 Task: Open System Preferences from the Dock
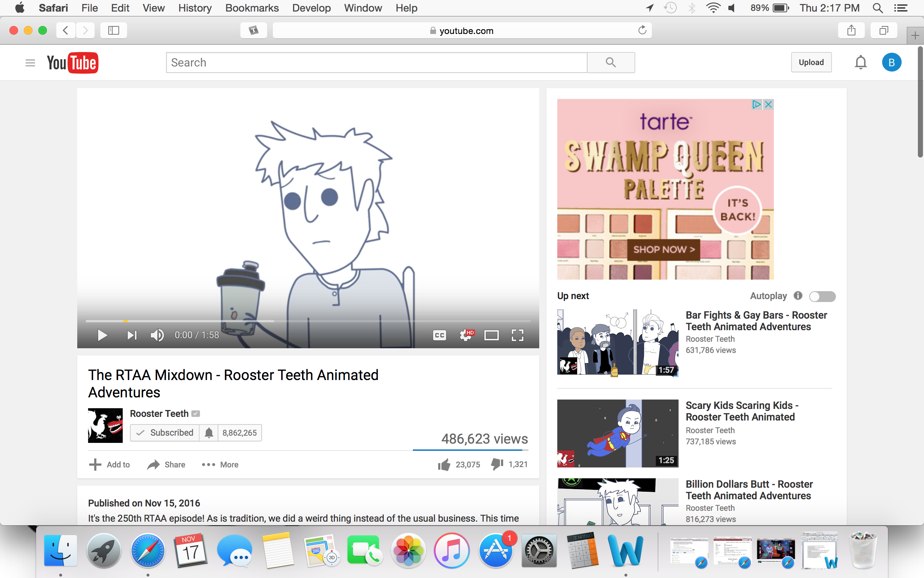(x=539, y=551)
